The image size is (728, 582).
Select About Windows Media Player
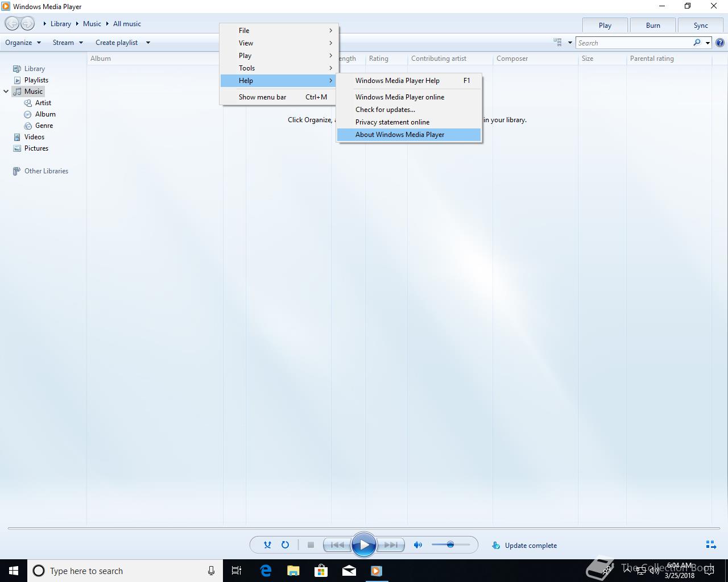[x=409, y=135]
